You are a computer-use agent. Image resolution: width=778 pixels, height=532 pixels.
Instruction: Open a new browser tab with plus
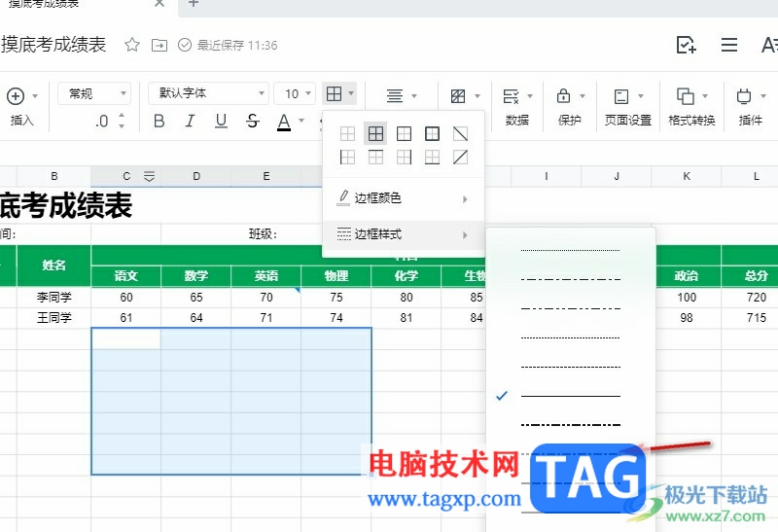[194, 4]
